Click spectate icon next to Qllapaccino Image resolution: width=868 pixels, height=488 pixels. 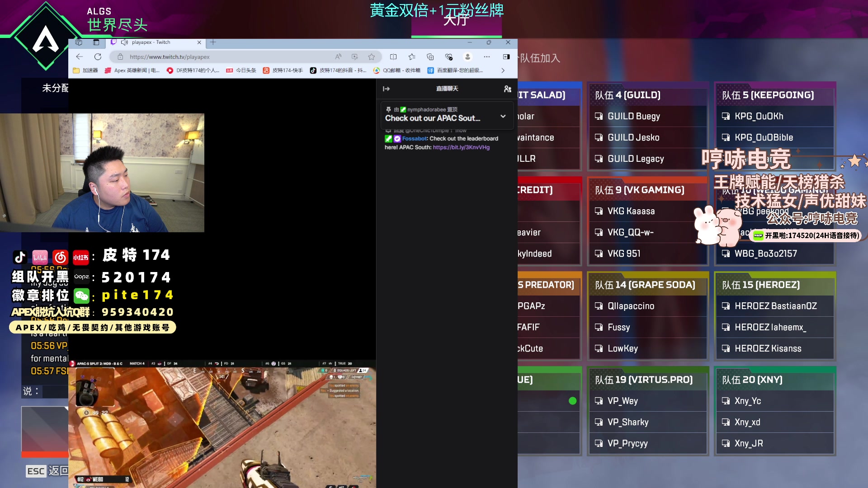[599, 306]
